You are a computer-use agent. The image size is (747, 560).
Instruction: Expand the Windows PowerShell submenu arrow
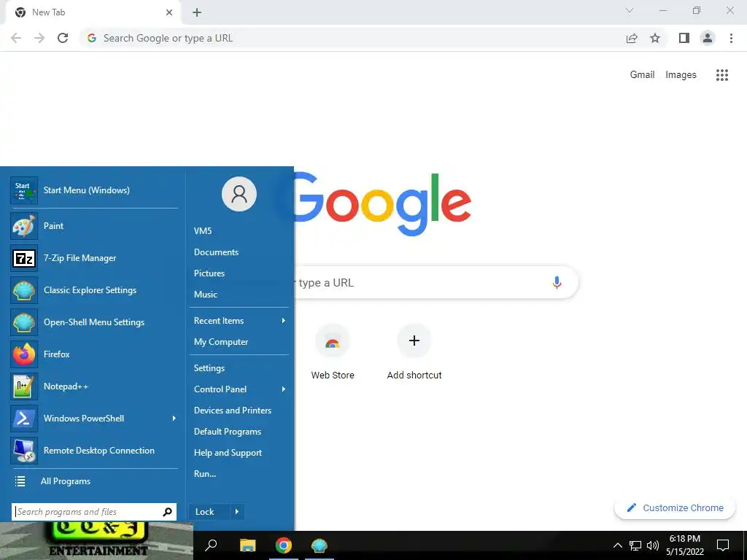174,418
